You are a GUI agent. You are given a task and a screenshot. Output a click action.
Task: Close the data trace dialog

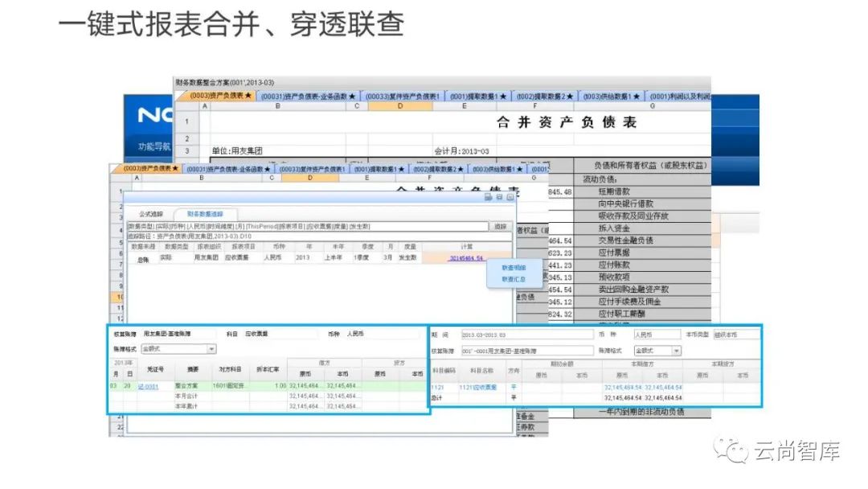click(x=510, y=197)
